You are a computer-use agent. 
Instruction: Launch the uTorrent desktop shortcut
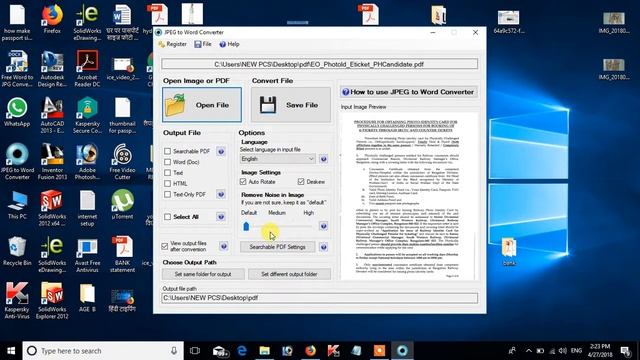tap(122, 204)
